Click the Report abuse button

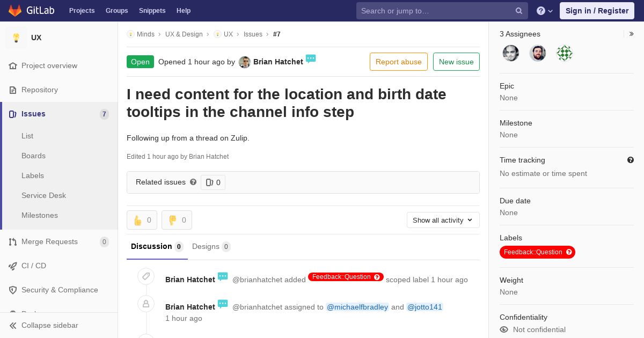click(399, 62)
